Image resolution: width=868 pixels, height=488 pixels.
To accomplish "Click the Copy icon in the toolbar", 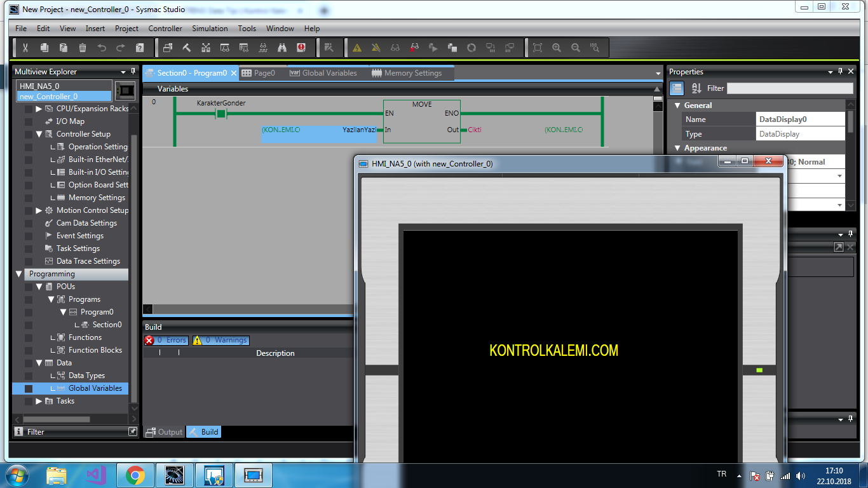I will pos(44,48).
